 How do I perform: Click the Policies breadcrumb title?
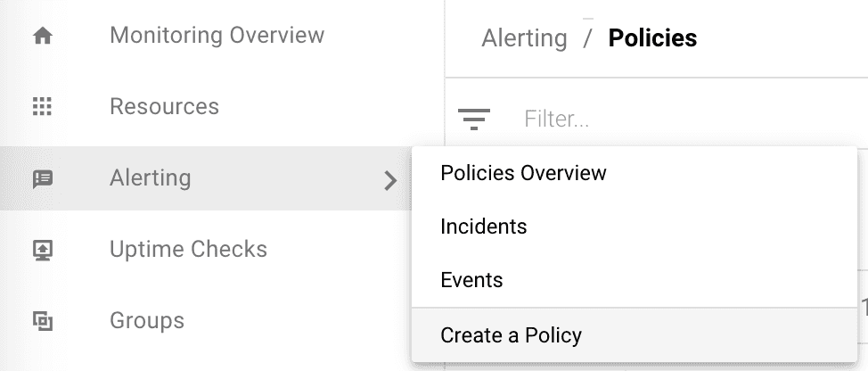click(652, 38)
